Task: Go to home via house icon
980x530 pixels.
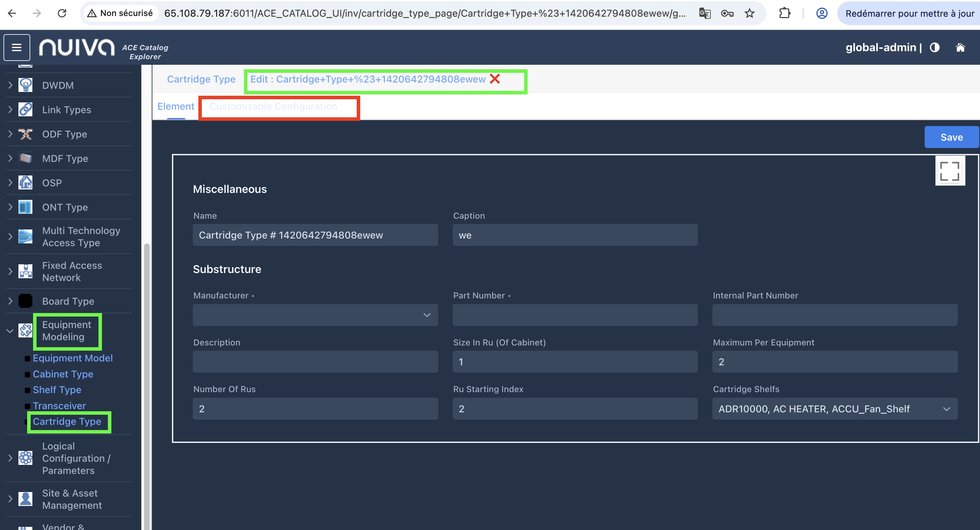Action: tap(960, 47)
